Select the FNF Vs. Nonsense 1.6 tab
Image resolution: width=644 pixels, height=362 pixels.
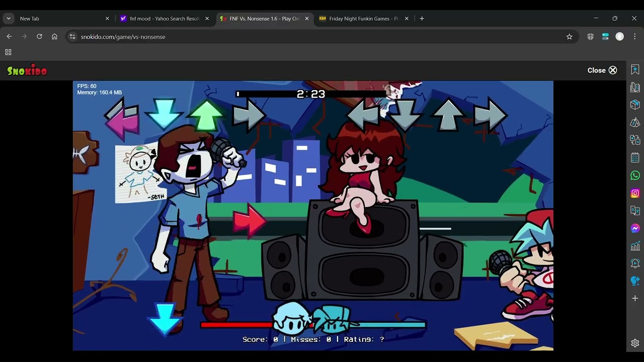point(264,19)
